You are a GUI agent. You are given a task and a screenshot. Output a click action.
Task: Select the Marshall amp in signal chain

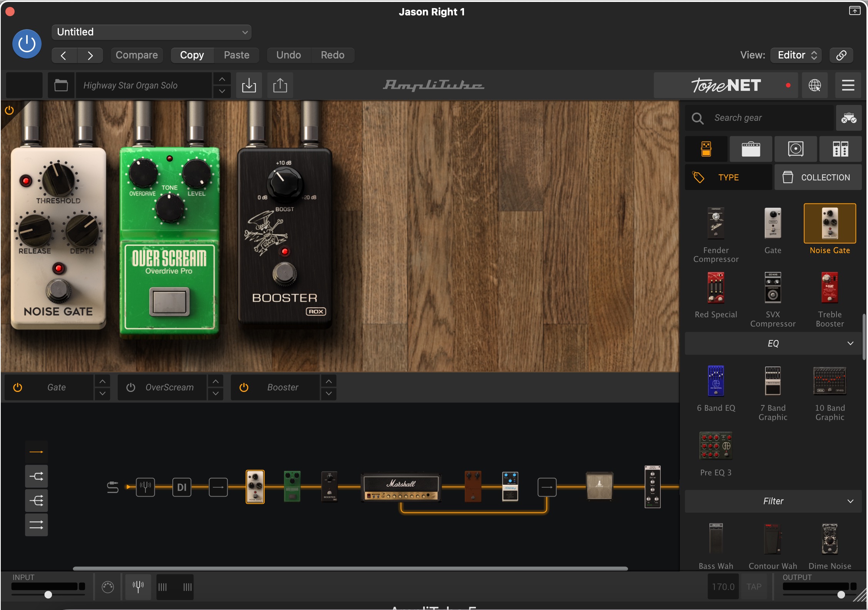[401, 487]
